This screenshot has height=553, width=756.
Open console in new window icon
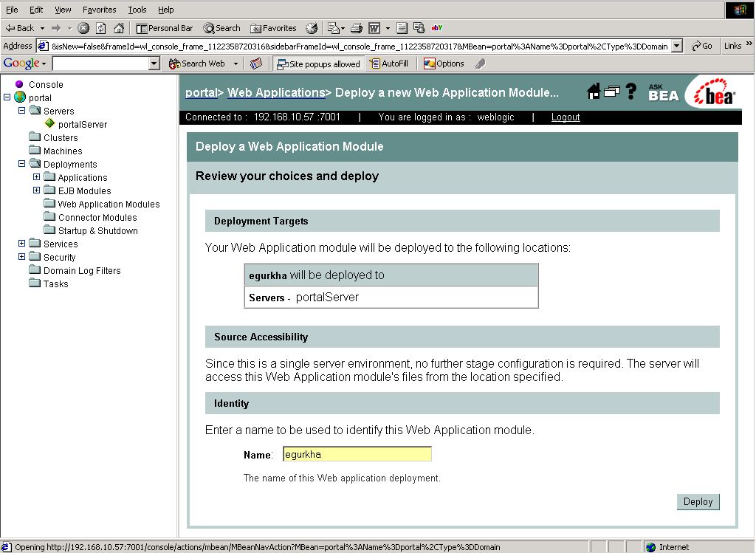[x=611, y=91]
